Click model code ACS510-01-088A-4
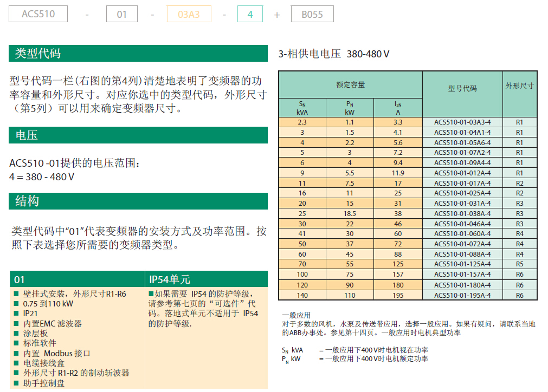 point(462,254)
